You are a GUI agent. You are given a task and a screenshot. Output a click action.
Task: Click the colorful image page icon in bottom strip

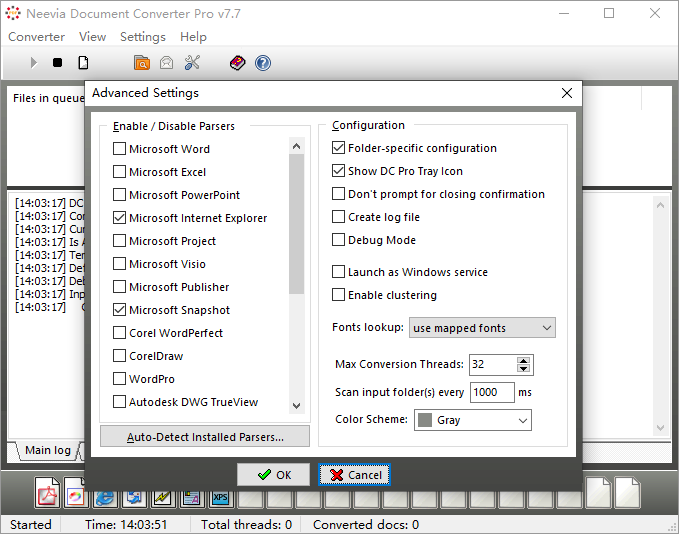(x=76, y=493)
